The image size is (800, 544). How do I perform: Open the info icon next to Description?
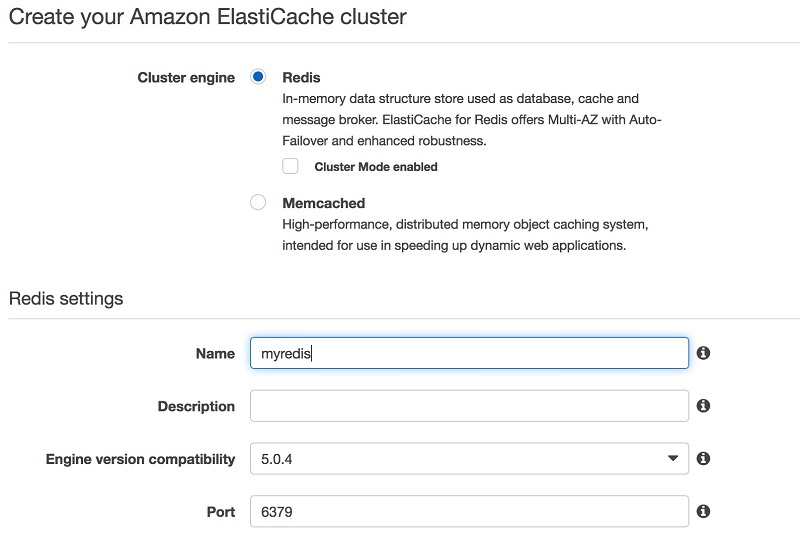[x=703, y=406]
